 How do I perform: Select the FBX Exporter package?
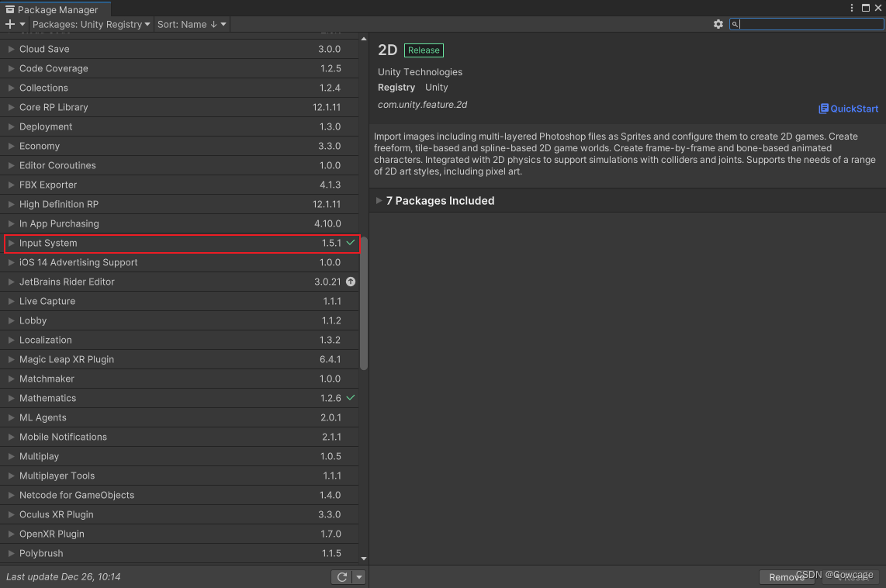179,185
